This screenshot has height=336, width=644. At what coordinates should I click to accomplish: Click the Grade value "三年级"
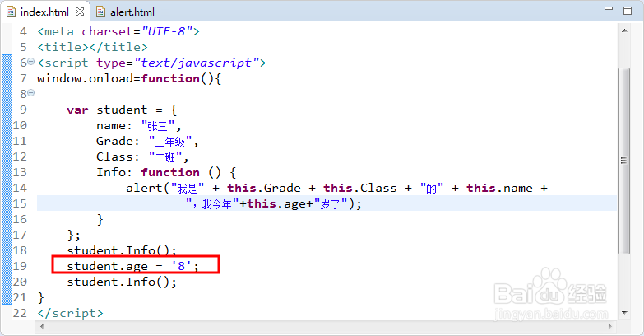(x=170, y=142)
